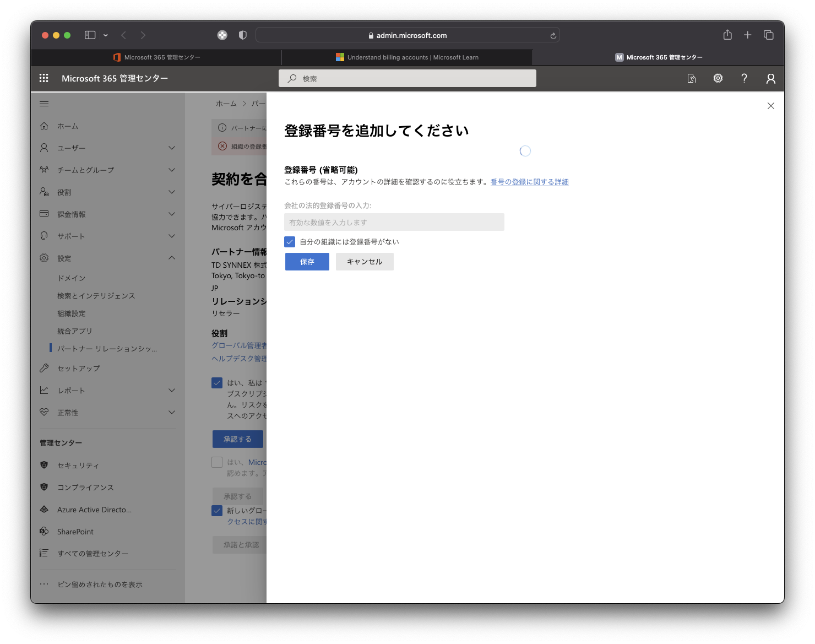This screenshot has height=644, width=815.
Task: Uncheck 自分の組織には登録番号がない checkbox
Action: point(290,241)
